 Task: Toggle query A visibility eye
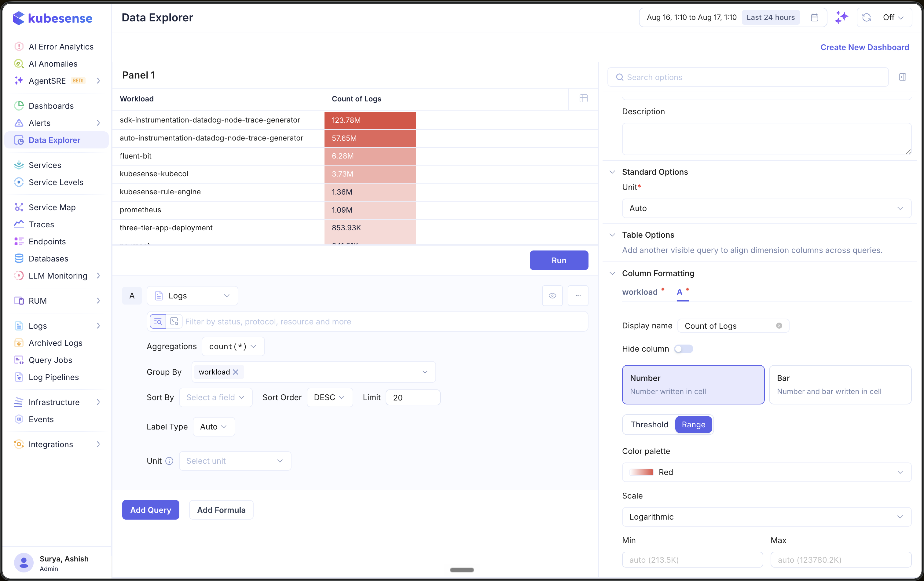click(x=552, y=296)
